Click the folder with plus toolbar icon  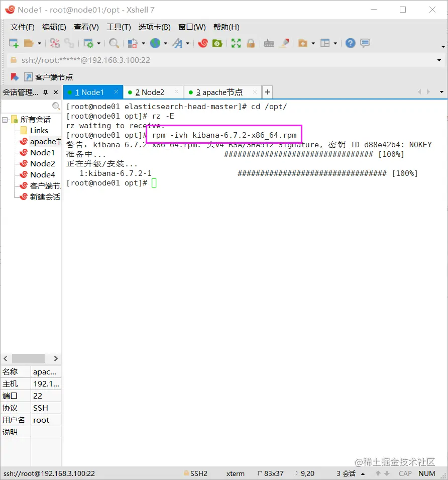point(303,43)
